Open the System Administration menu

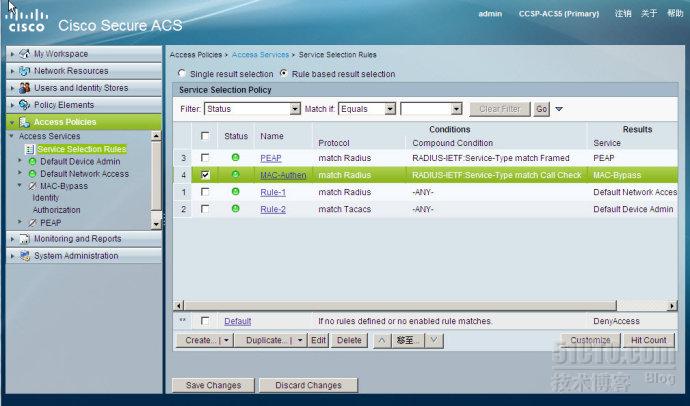pos(84,256)
